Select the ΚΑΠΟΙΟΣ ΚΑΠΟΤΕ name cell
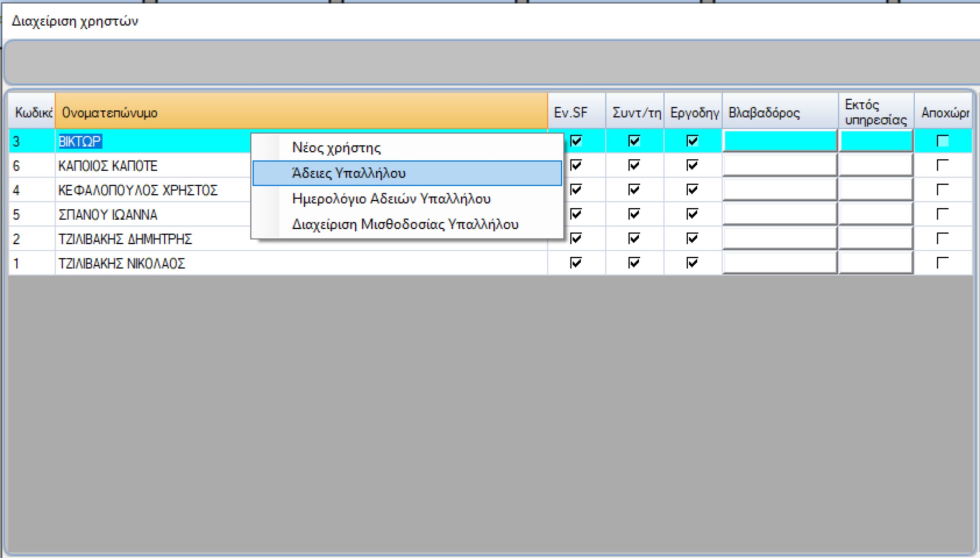Viewport: 980px width, 558px height. pos(108,166)
